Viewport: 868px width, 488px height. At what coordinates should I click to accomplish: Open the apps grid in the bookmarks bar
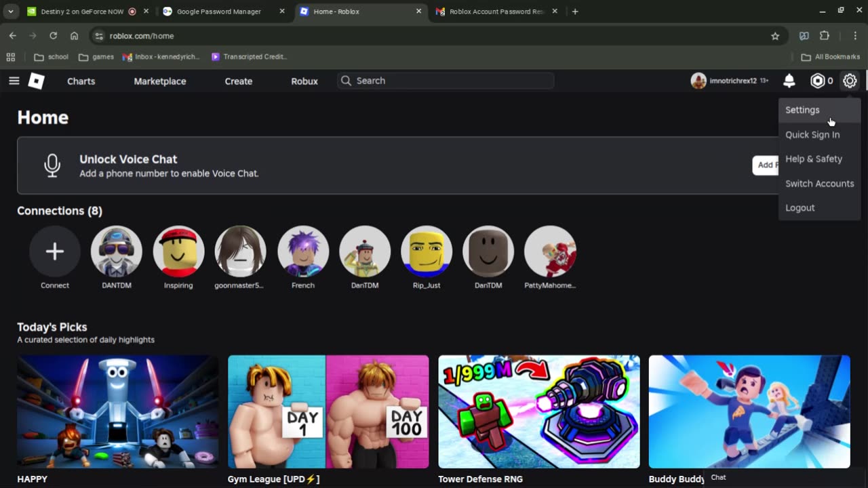click(x=11, y=57)
